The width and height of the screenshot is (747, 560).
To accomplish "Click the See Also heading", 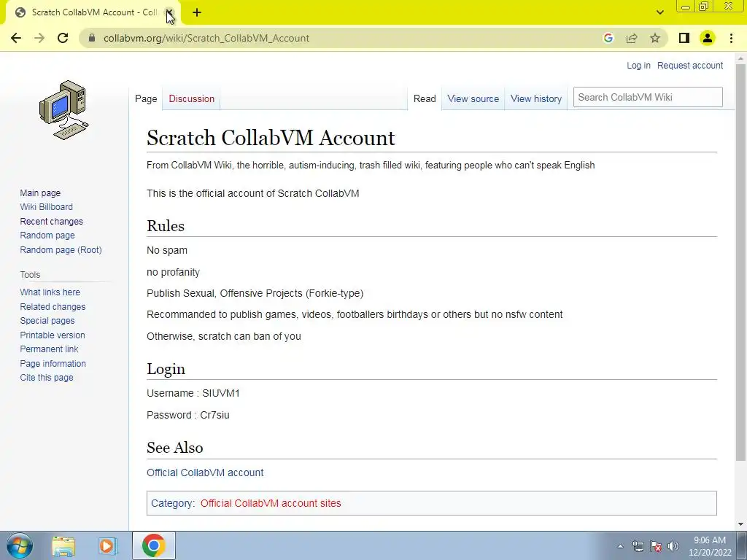I will click(x=175, y=448).
